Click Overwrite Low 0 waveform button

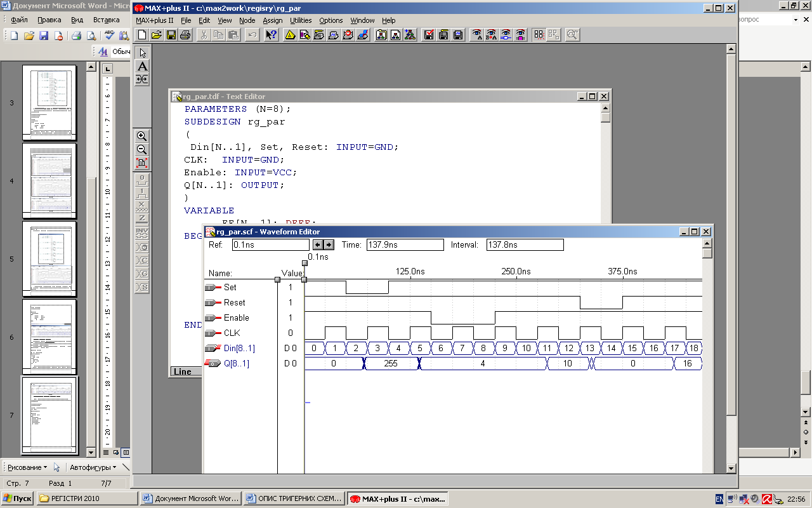pos(142,180)
